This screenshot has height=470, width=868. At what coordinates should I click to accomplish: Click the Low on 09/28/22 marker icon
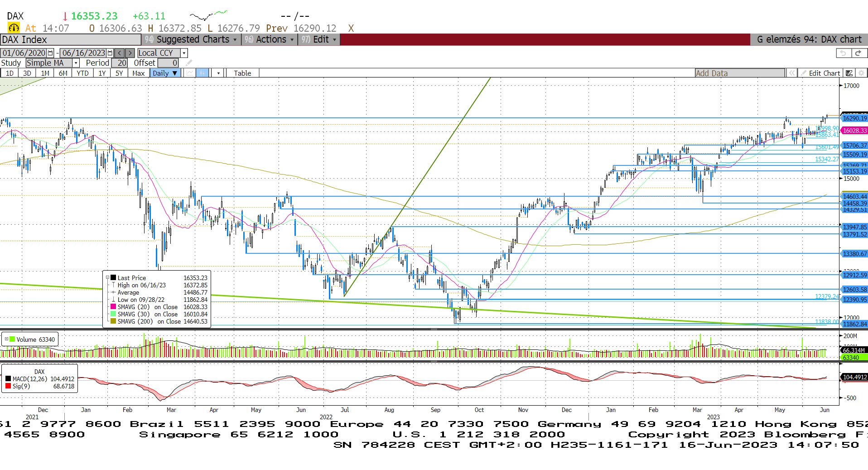pyautogui.click(x=113, y=300)
